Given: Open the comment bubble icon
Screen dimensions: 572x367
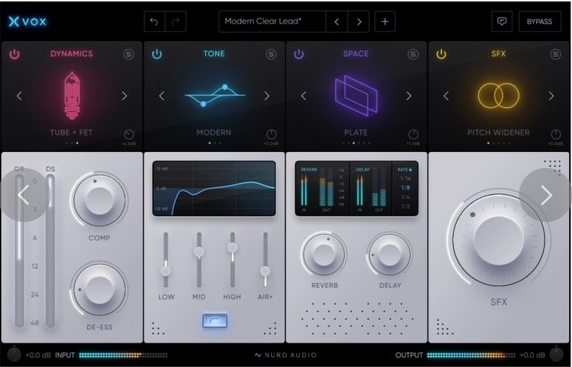Looking at the screenshot, I should pos(502,22).
